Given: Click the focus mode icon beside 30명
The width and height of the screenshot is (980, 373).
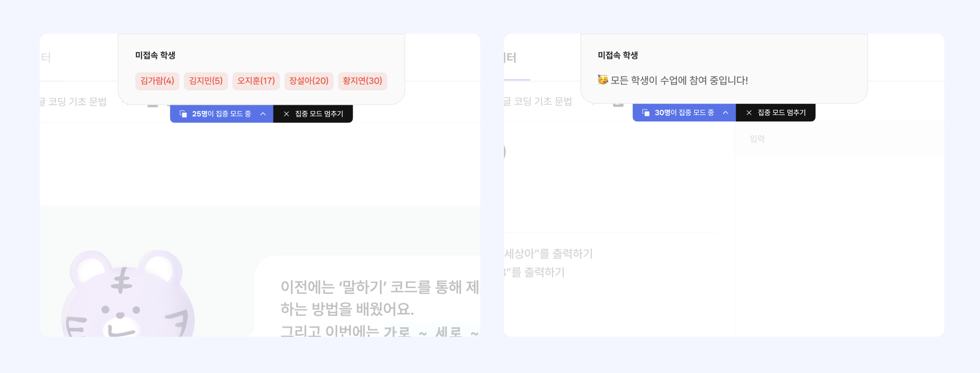Looking at the screenshot, I should (x=646, y=112).
